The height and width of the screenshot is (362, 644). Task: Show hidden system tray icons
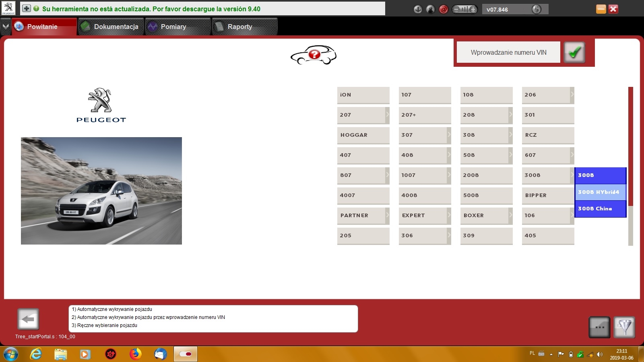coord(551,354)
